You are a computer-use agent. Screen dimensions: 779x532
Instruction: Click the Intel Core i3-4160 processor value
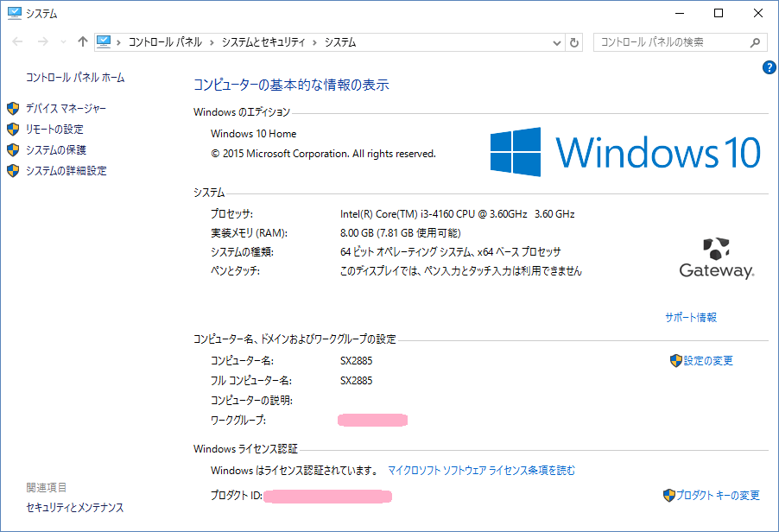click(x=458, y=214)
